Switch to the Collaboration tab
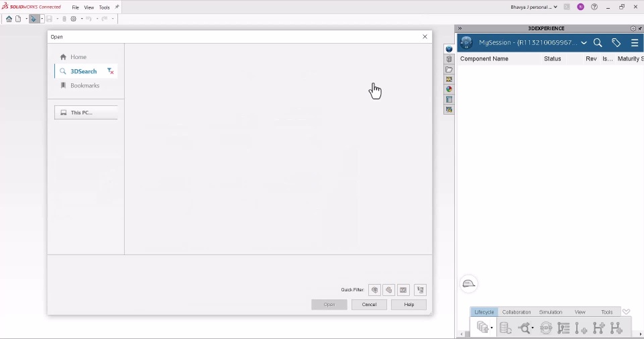The height and width of the screenshot is (339, 644). coord(517,312)
